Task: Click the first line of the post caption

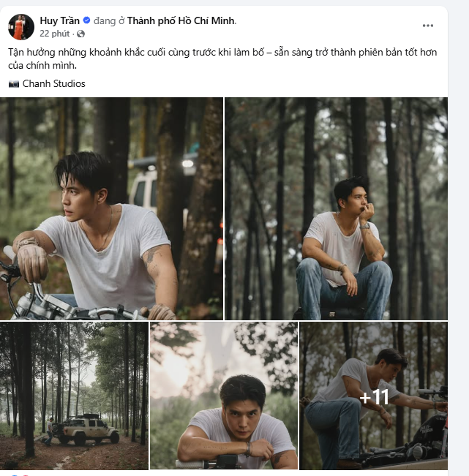Action: point(220,53)
